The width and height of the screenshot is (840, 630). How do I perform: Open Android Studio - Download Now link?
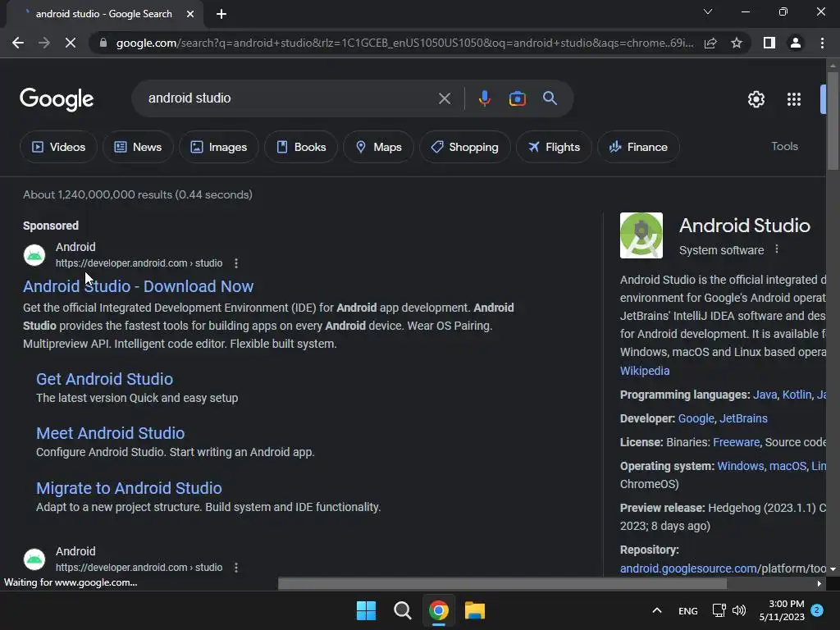pos(138,286)
